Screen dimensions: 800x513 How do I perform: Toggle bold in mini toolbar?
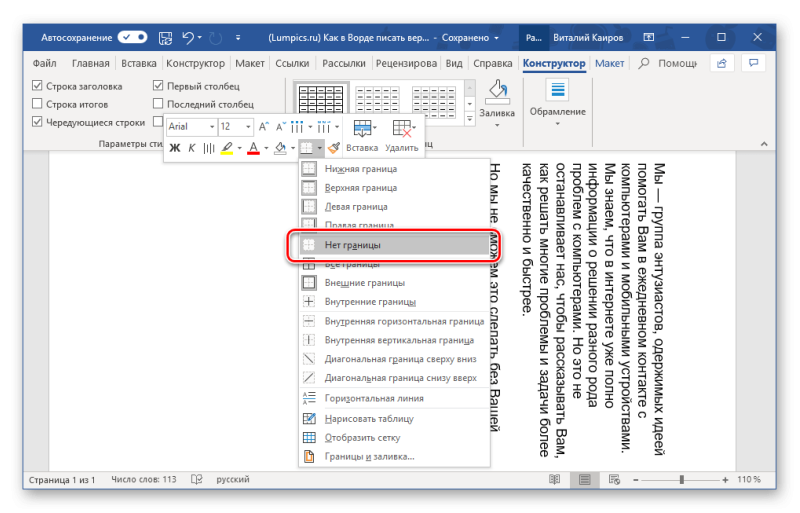pos(174,148)
